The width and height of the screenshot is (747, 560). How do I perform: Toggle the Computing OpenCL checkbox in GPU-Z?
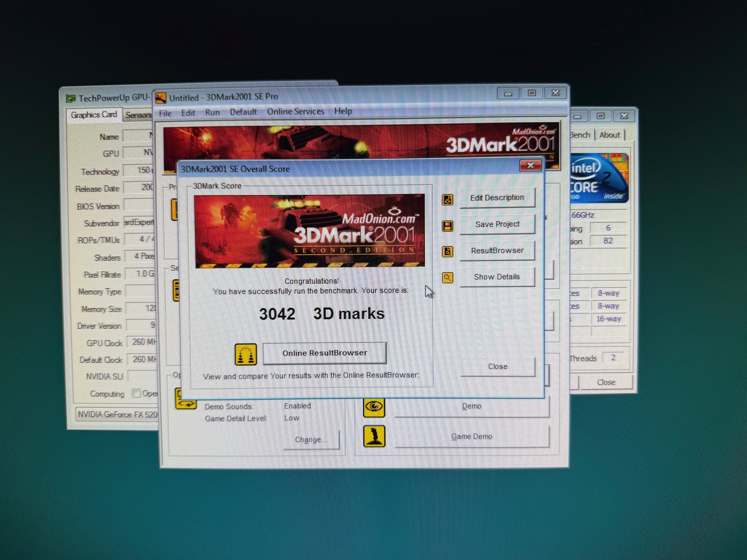136,393
